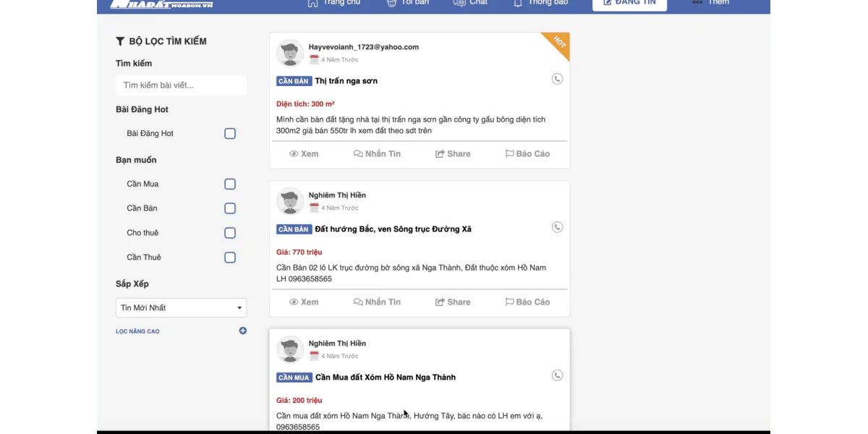
Task: Click the phone icon on Thị trấn nga sơn post
Action: click(557, 79)
